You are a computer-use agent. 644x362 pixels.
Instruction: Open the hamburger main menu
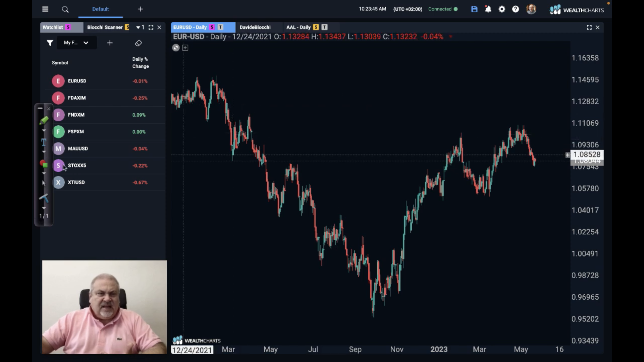[x=45, y=9]
